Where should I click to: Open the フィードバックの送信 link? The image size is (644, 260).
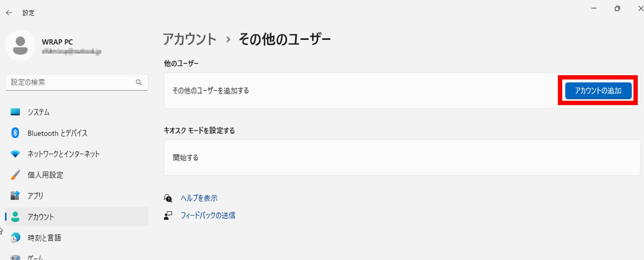(208, 215)
